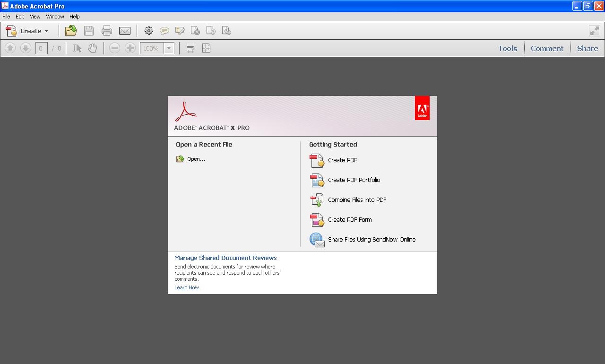605x364 pixels.
Task: Attach file to email via envelope icon
Action: click(x=124, y=30)
